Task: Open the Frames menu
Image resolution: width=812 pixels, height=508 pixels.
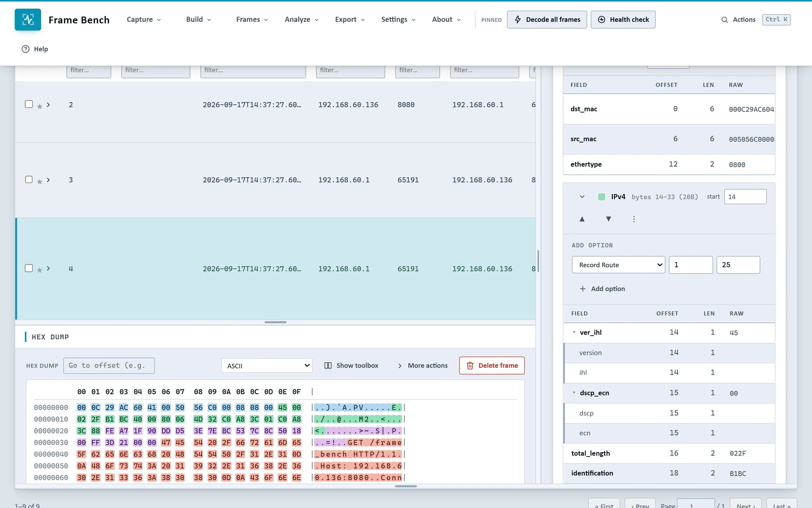Action: (252, 20)
